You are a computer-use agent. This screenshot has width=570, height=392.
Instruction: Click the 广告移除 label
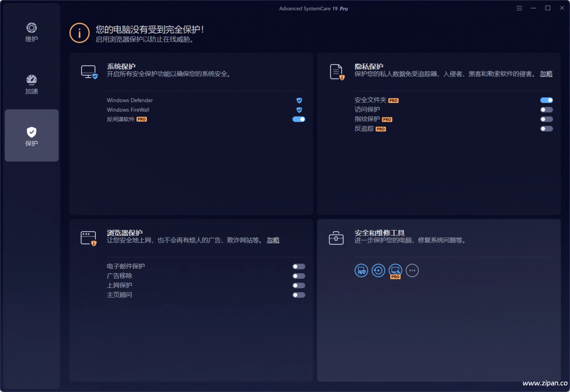click(119, 276)
